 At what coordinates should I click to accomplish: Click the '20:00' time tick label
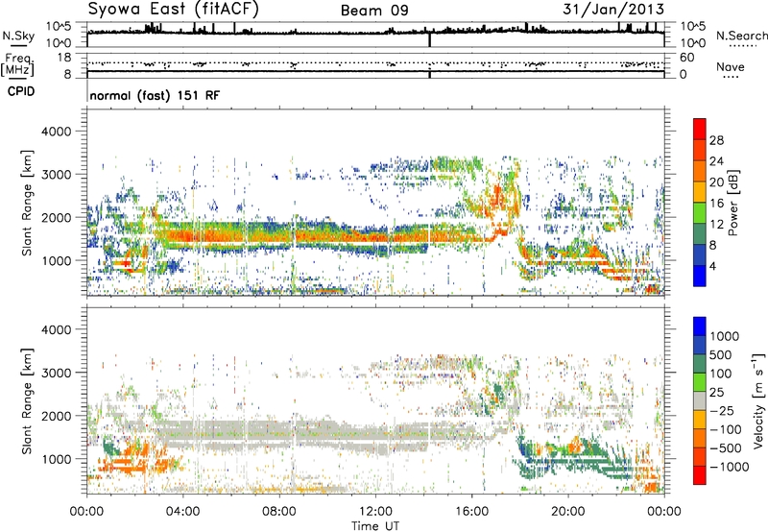(567, 512)
